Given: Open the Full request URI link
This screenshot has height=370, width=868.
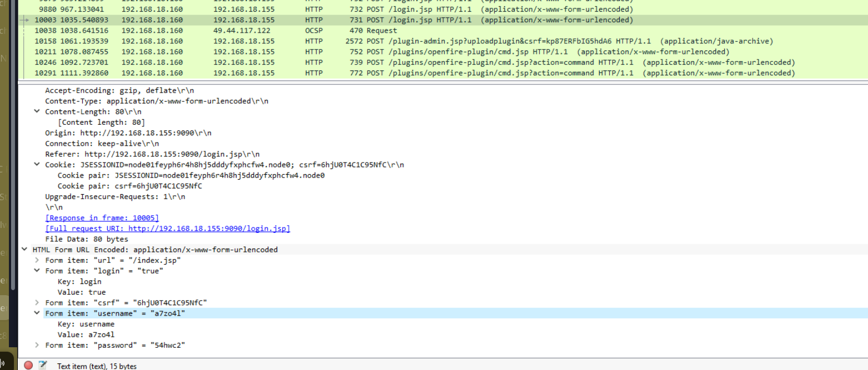Looking at the screenshot, I should tap(167, 229).
